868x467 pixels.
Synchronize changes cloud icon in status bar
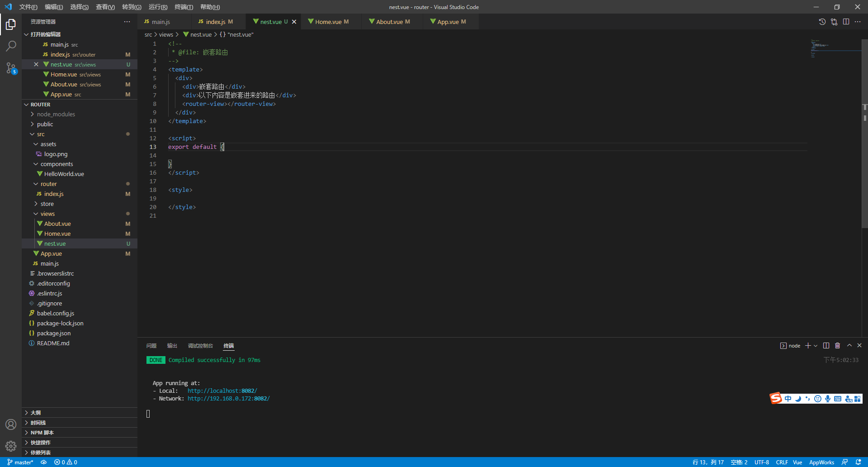[44, 462]
